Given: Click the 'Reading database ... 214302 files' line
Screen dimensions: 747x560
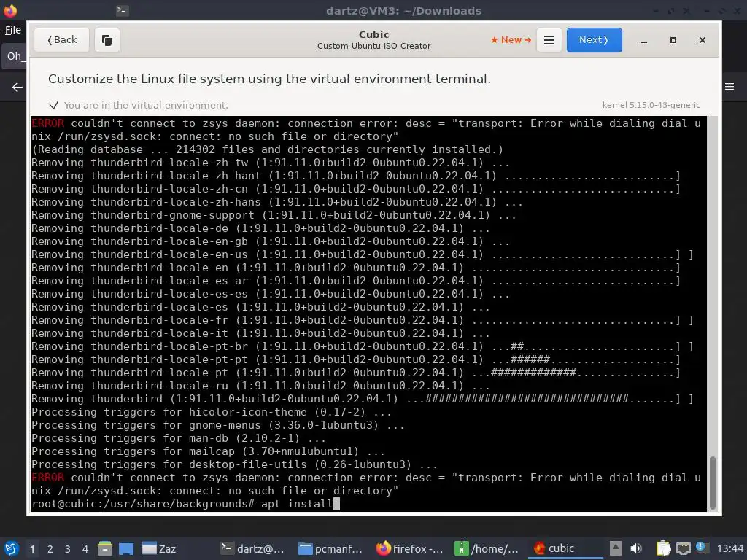Looking at the screenshot, I should 267,149.
